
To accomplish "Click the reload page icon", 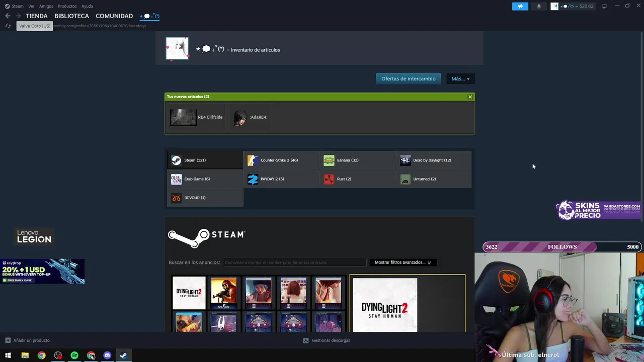I will click(x=8, y=26).
